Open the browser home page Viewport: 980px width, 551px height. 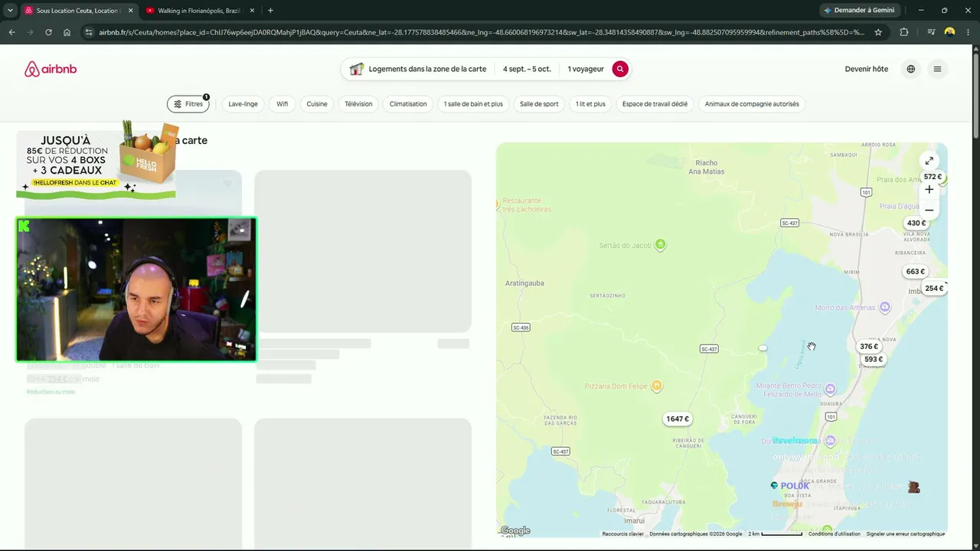(x=67, y=32)
